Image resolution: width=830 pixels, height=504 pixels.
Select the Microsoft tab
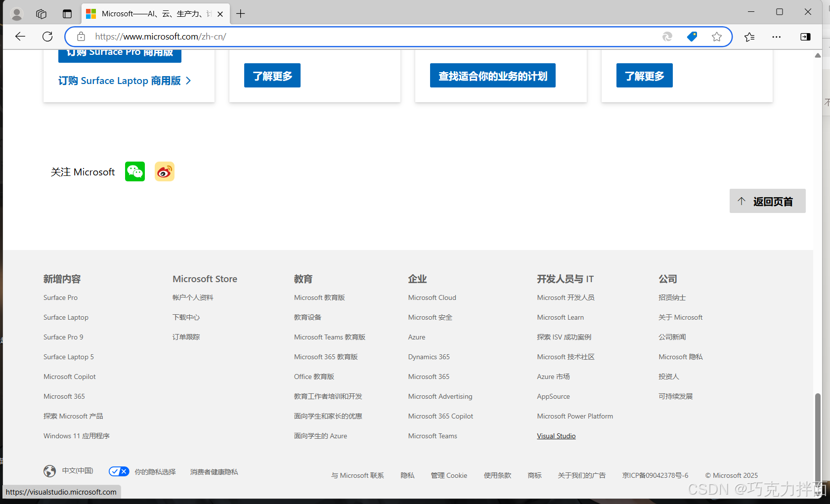[155, 14]
